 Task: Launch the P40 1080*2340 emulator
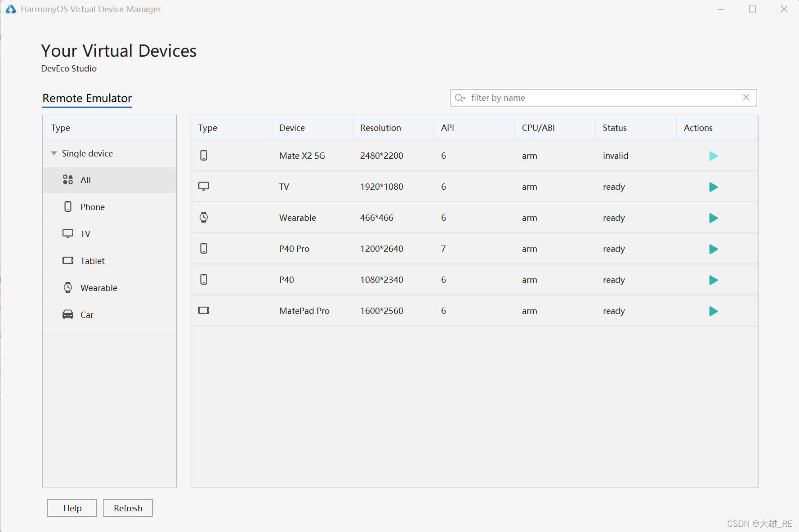[x=713, y=280]
